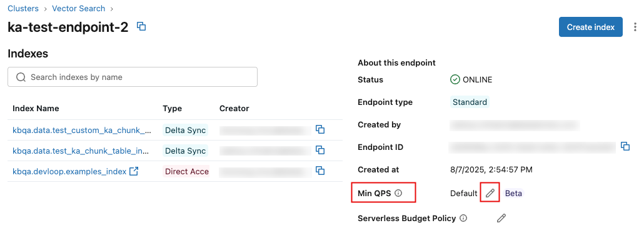
Task: Click the Creator column header
Action: coord(234,108)
